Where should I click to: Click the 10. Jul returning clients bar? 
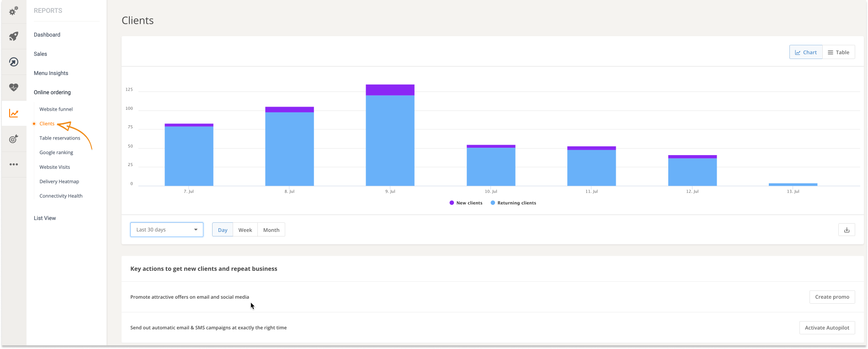point(491,167)
